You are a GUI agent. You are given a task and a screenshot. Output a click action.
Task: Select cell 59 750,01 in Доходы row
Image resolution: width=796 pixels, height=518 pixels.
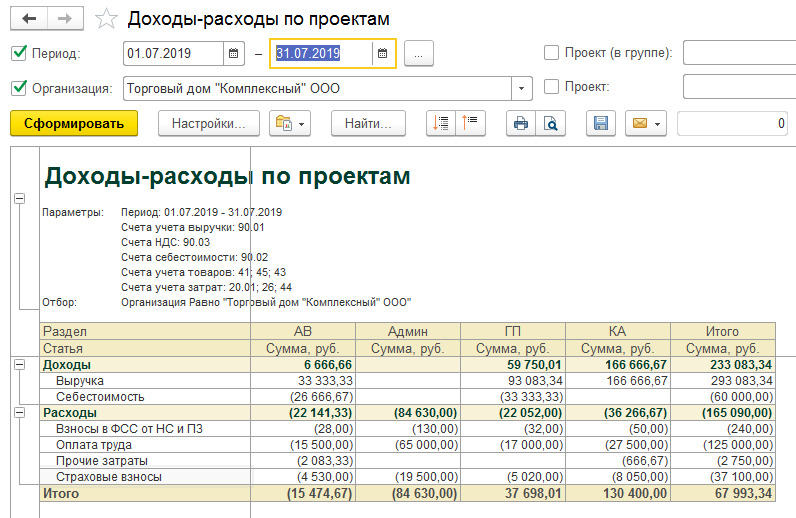click(513, 365)
